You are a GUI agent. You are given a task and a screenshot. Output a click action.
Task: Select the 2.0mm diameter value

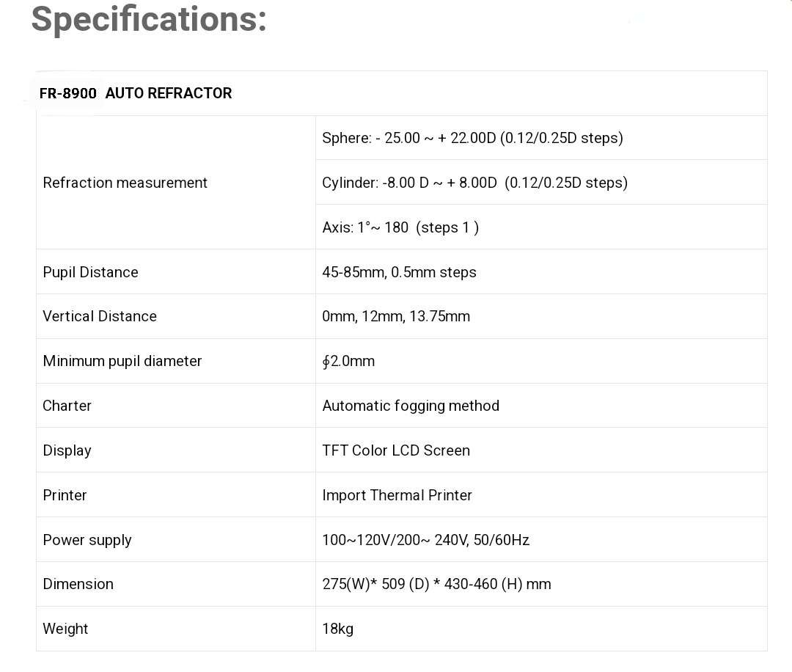coord(349,361)
